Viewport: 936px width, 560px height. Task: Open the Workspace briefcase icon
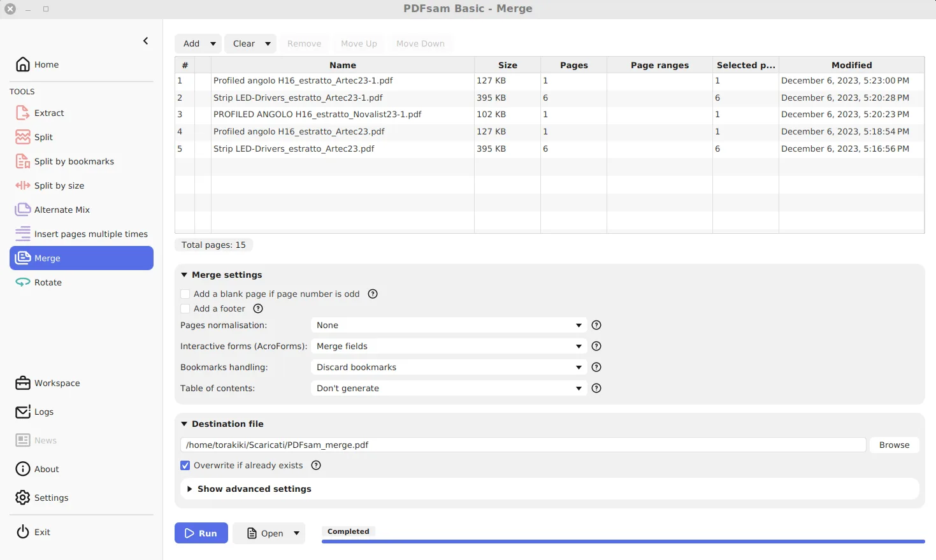point(23,383)
